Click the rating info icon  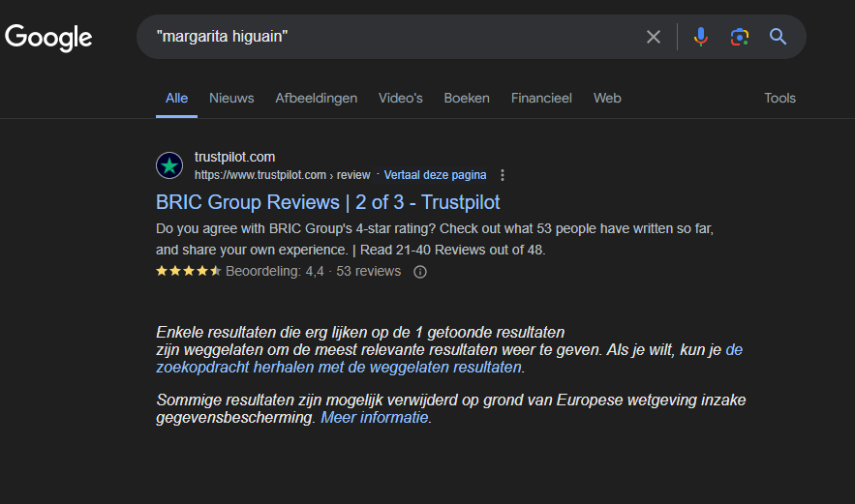(x=420, y=271)
